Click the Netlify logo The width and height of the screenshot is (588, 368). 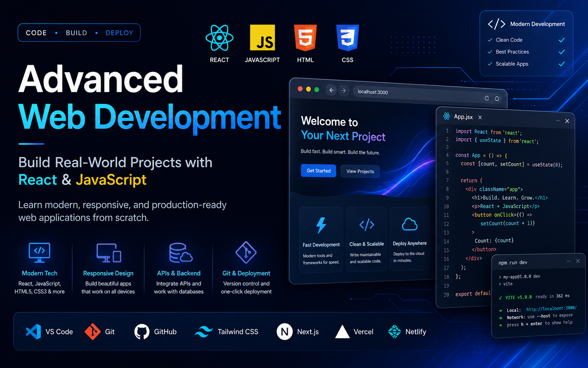tap(394, 332)
